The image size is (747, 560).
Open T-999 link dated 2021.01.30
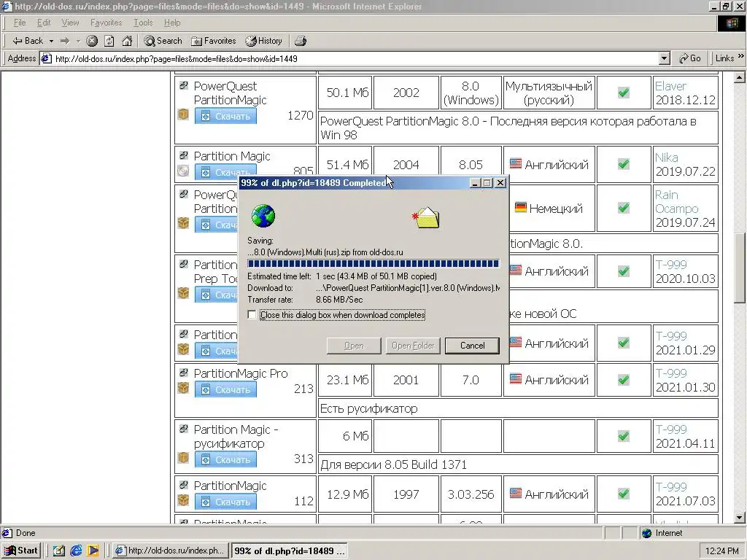pyautogui.click(x=671, y=373)
